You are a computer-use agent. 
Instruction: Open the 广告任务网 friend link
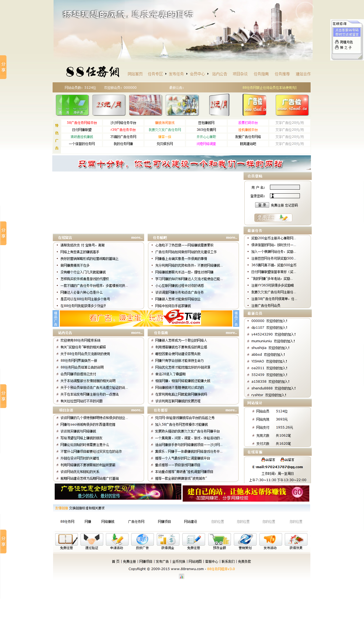(136, 522)
